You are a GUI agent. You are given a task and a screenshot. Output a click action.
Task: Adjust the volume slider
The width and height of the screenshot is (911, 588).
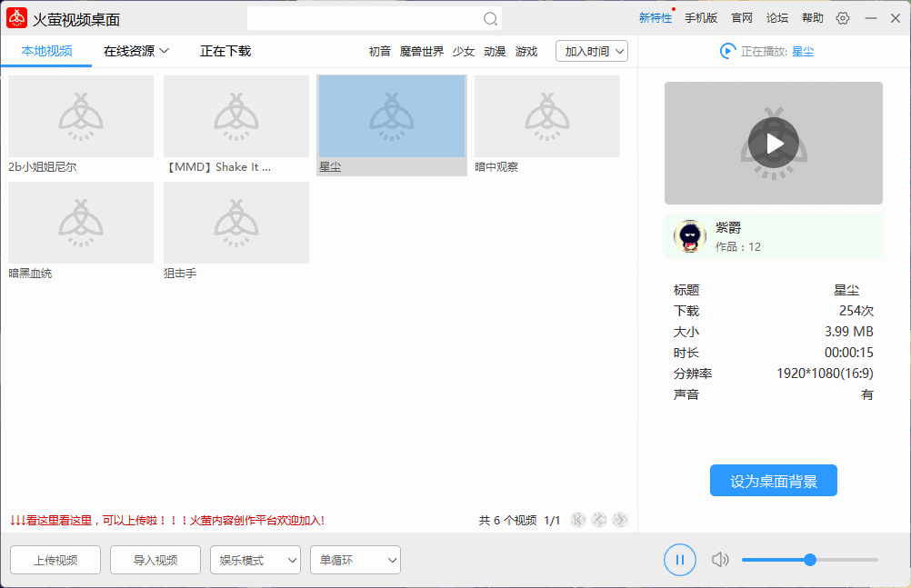[x=809, y=560]
